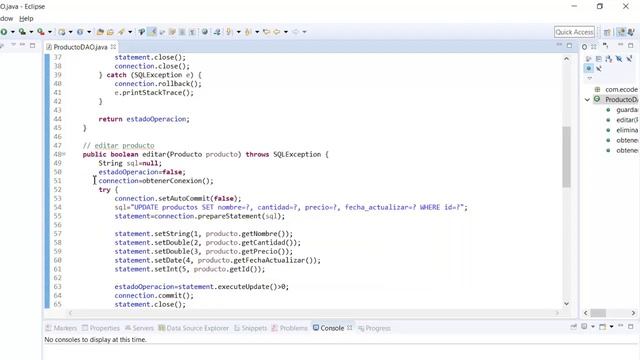
Task: Switch to the Java EE perspective icon
Action: [x=621, y=32]
